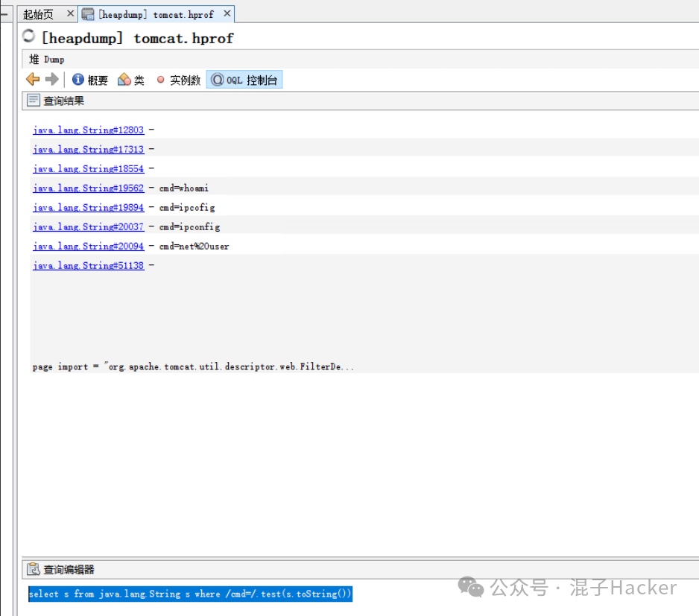Open the 类 classes view
The image size is (699, 616).
[131, 80]
